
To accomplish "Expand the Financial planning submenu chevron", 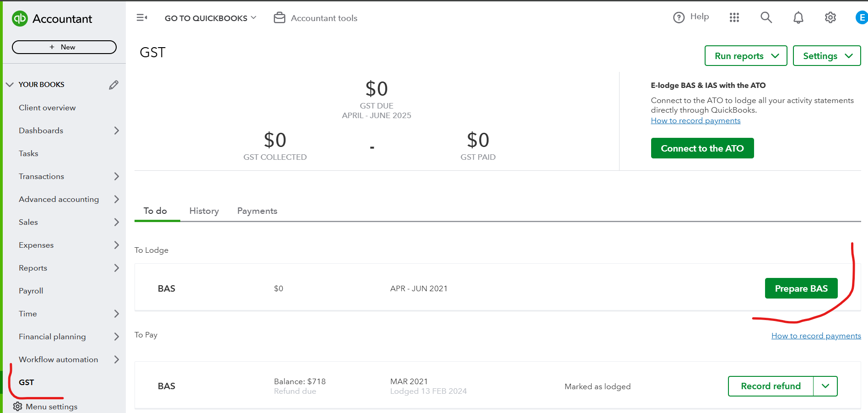I will tap(116, 337).
